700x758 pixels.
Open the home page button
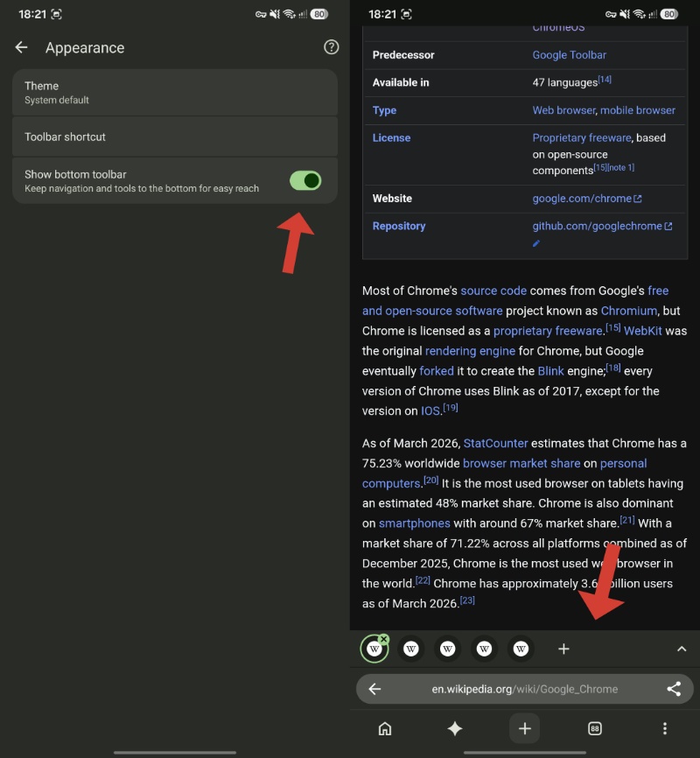[x=385, y=728]
